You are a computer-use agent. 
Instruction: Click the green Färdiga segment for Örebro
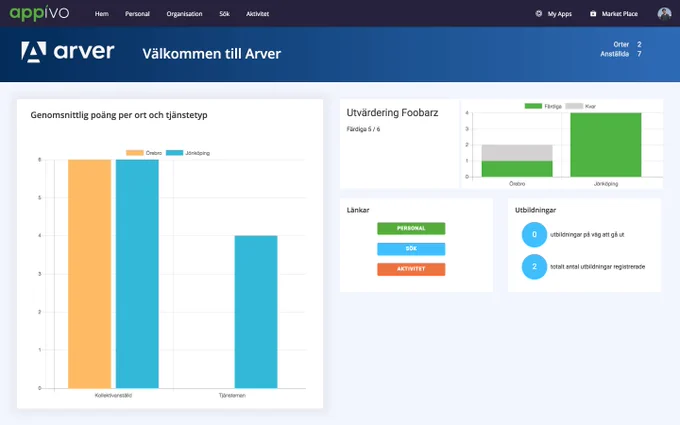coord(517,169)
